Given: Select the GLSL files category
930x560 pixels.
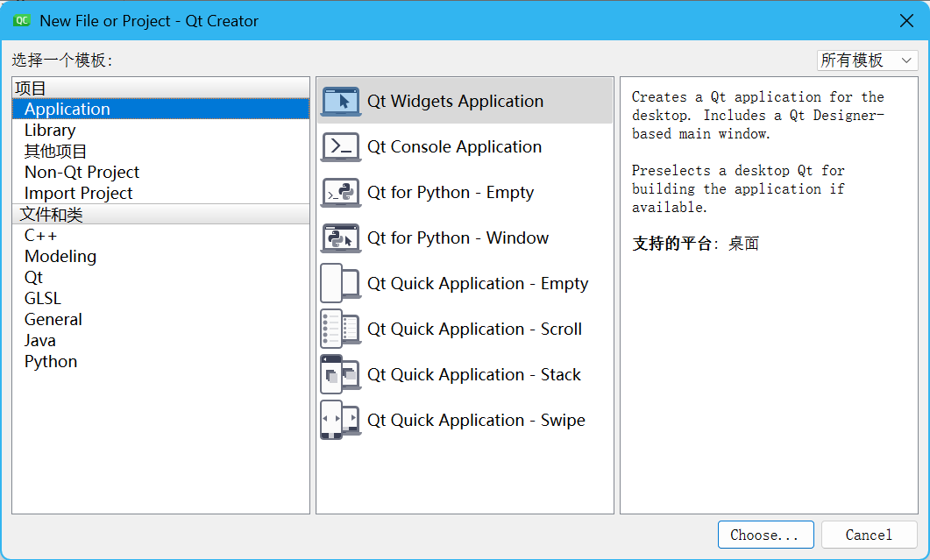Looking at the screenshot, I should pos(160,299).
